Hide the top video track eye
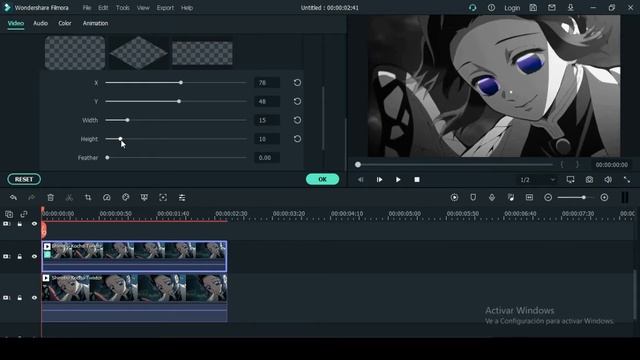 [34, 224]
